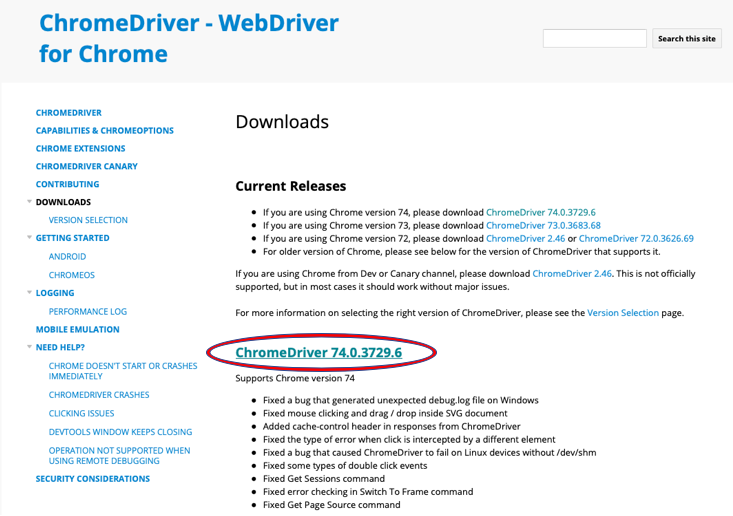The width and height of the screenshot is (733, 516).
Task: Click 'Fixed some types of double click events' bullet
Action: (345, 466)
